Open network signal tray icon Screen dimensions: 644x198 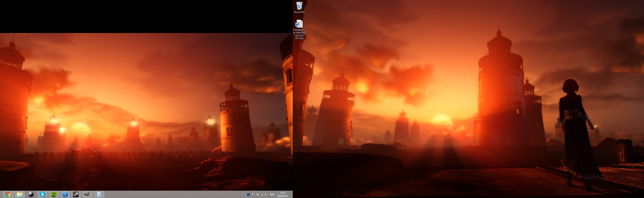pos(262,195)
